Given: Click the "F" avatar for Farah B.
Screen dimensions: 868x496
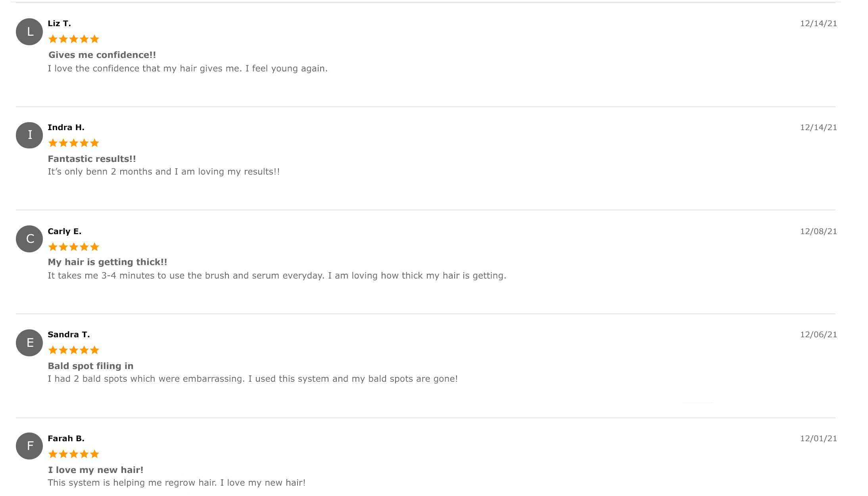Looking at the screenshot, I should coord(29,446).
